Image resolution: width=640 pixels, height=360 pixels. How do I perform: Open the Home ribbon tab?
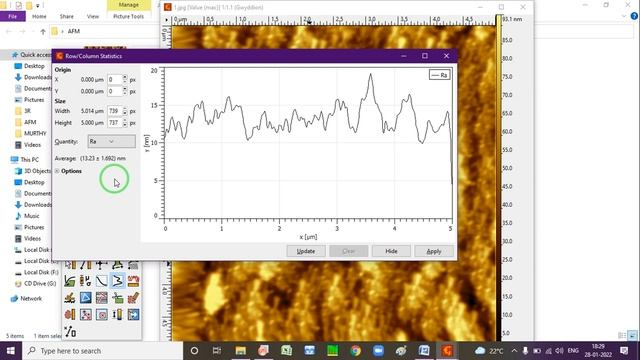(x=39, y=16)
